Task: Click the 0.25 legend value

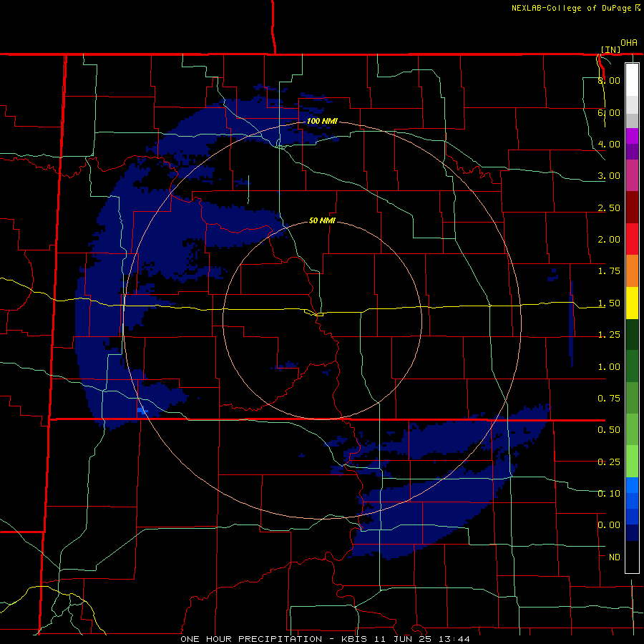Action: [x=609, y=462]
